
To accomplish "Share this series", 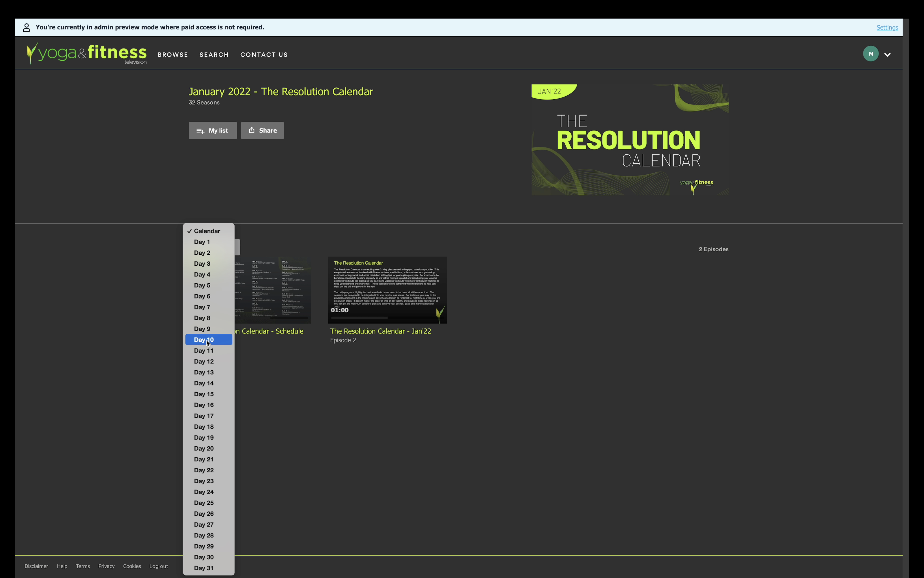I will (262, 131).
